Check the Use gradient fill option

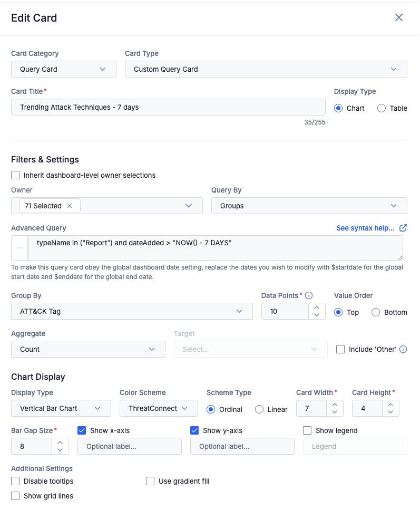(150, 481)
